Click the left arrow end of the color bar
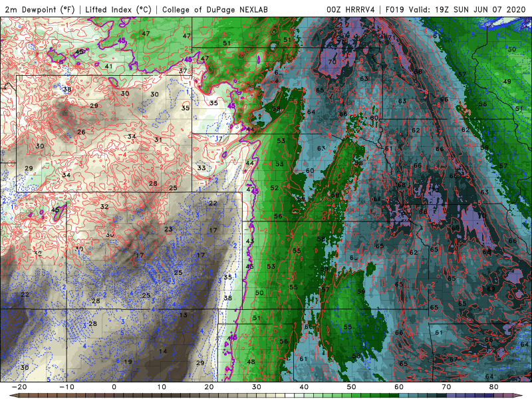 (x=13, y=396)
